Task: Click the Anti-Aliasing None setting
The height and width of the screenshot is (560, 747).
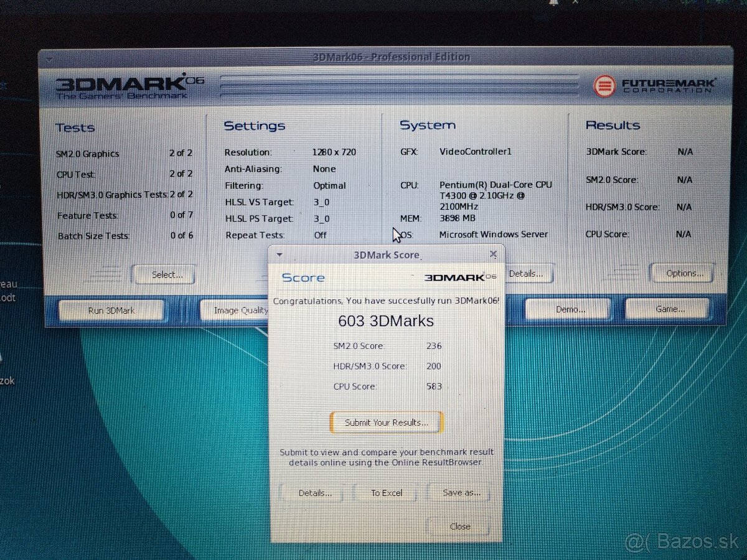Action: [324, 169]
